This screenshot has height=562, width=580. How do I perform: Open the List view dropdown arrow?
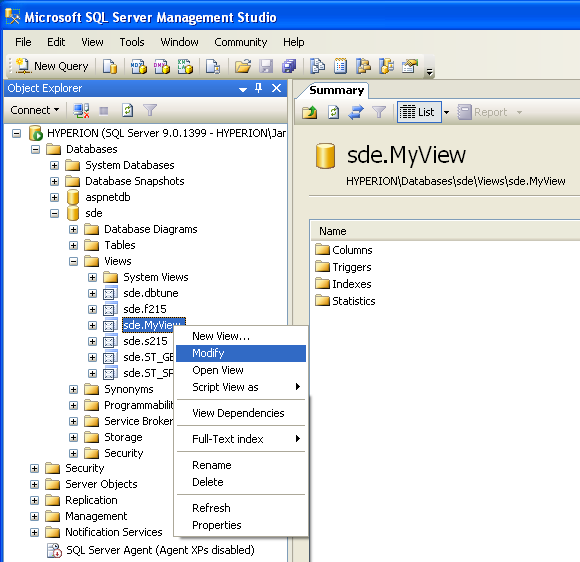(446, 112)
